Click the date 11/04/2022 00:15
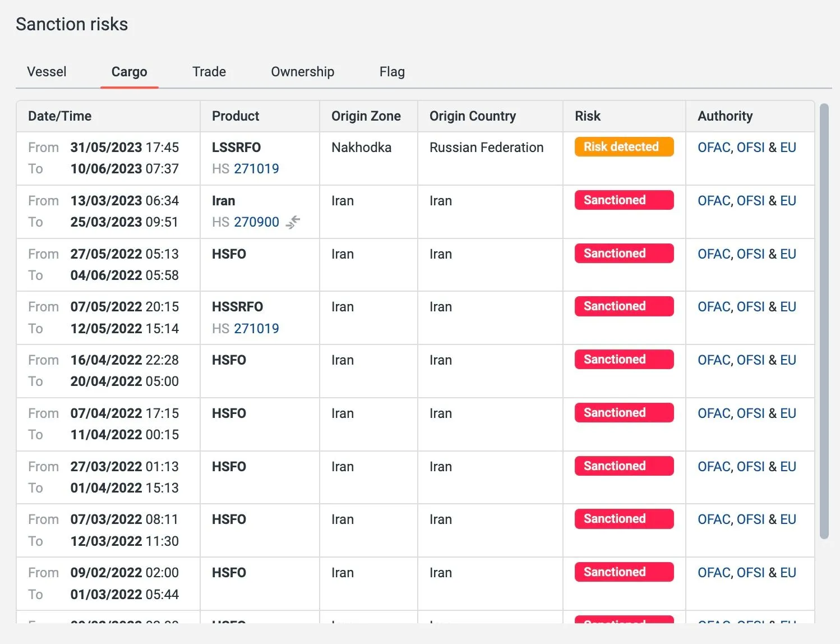Viewport: 840px width, 644px height. click(x=124, y=435)
